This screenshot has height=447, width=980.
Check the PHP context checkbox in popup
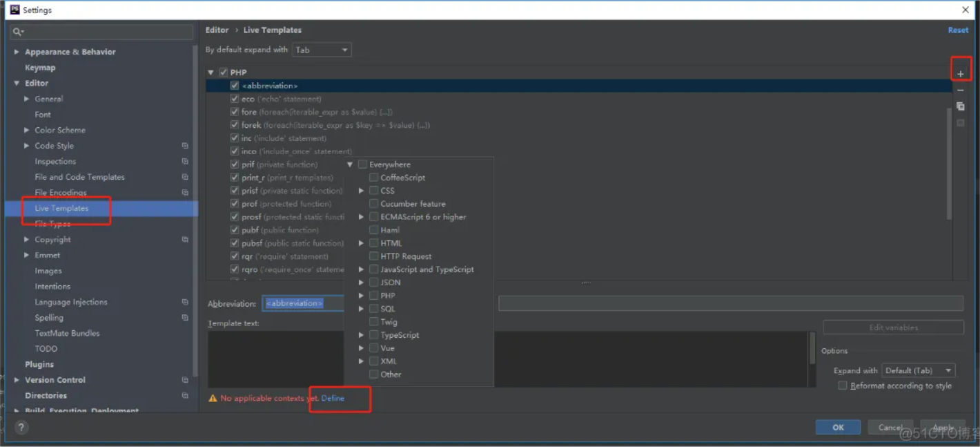(x=373, y=296)
